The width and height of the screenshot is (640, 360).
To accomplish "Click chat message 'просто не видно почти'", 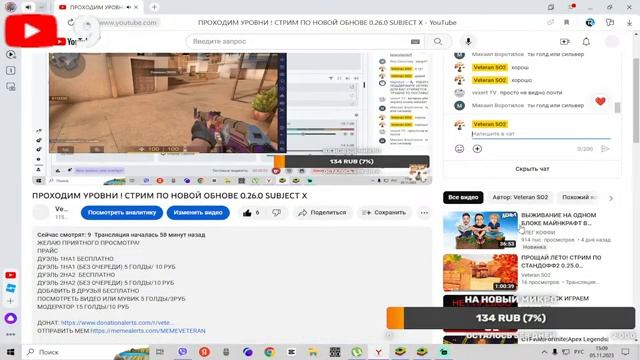I will coord(531,93).
